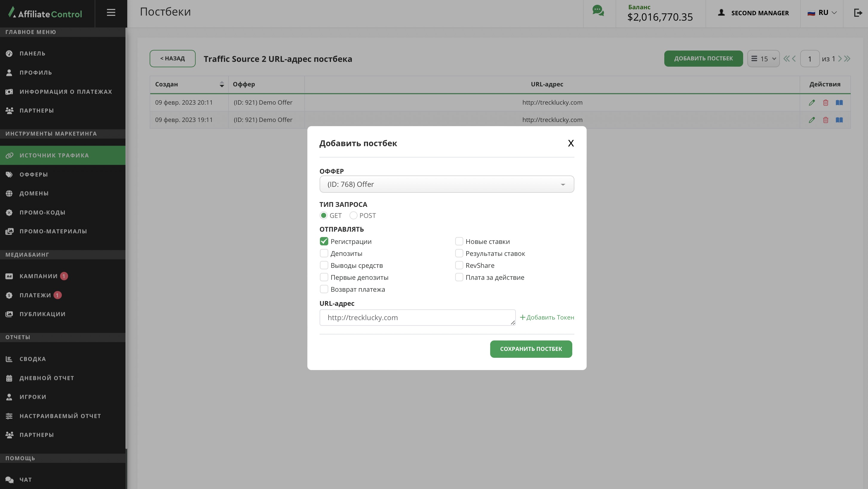The height and width of the screenshot is (489, 868).
Task: Click the pencil edit icon in first row
Action: tap(812, 103)
